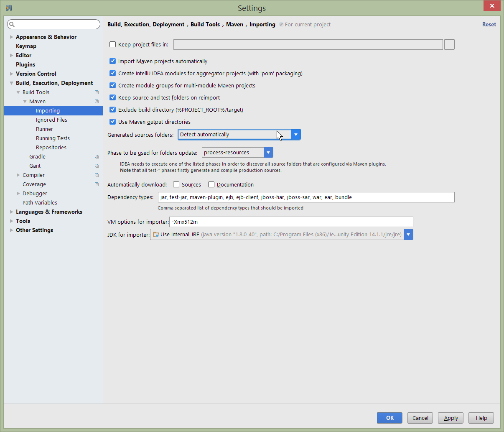Image resolution: width=504 pixels, height=432 pixels.
Task: Click the project-level icon beside Gant
Action: pyautogui.click(x=97, y=166)
